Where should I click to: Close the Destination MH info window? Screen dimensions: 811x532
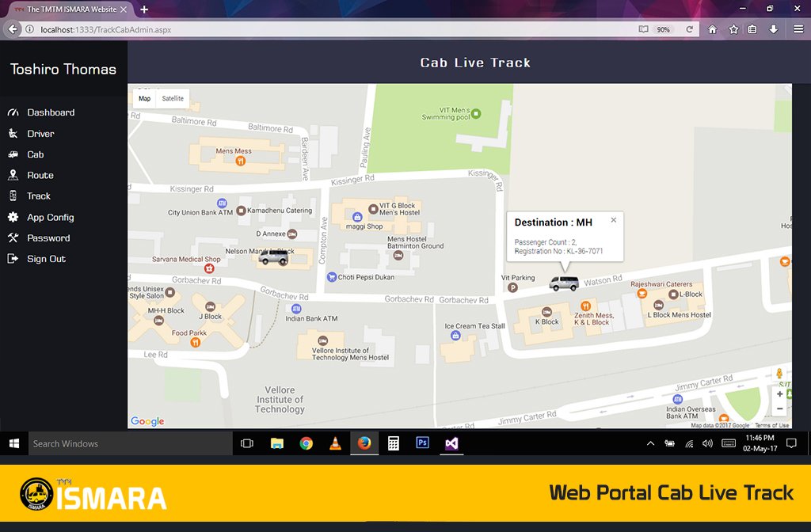click(x=614, y=220)
